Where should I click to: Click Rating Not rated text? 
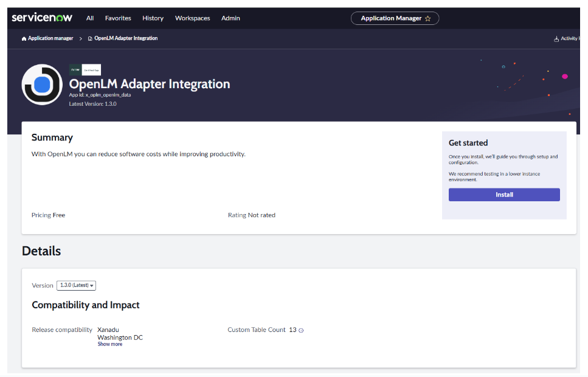pos(252,215)
